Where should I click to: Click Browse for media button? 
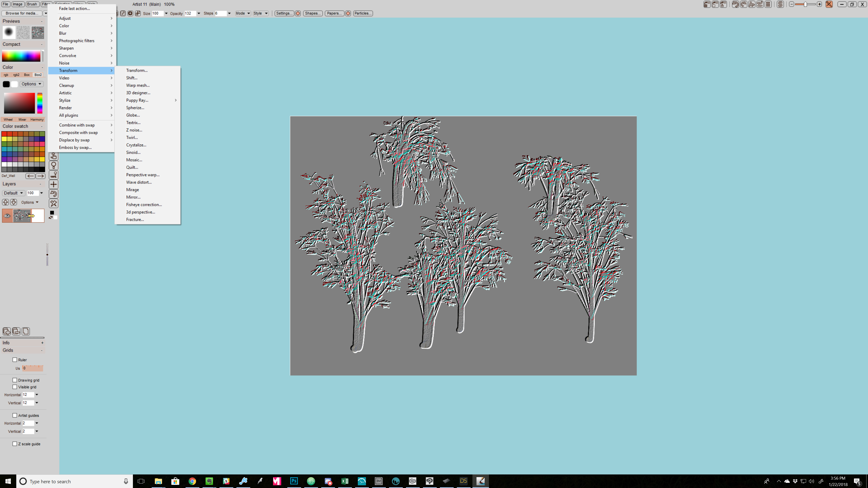point(21,13)
